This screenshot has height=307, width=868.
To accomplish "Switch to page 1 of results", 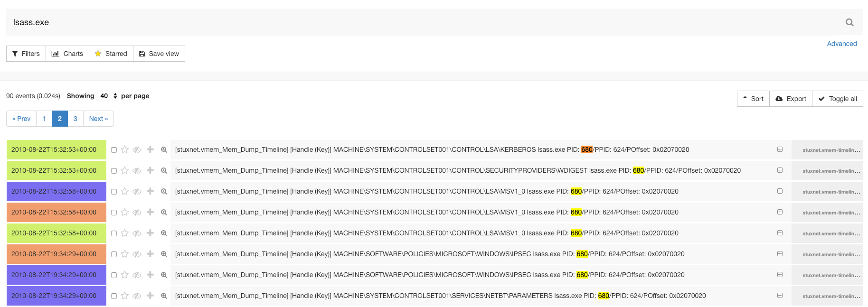I will 44,119.
